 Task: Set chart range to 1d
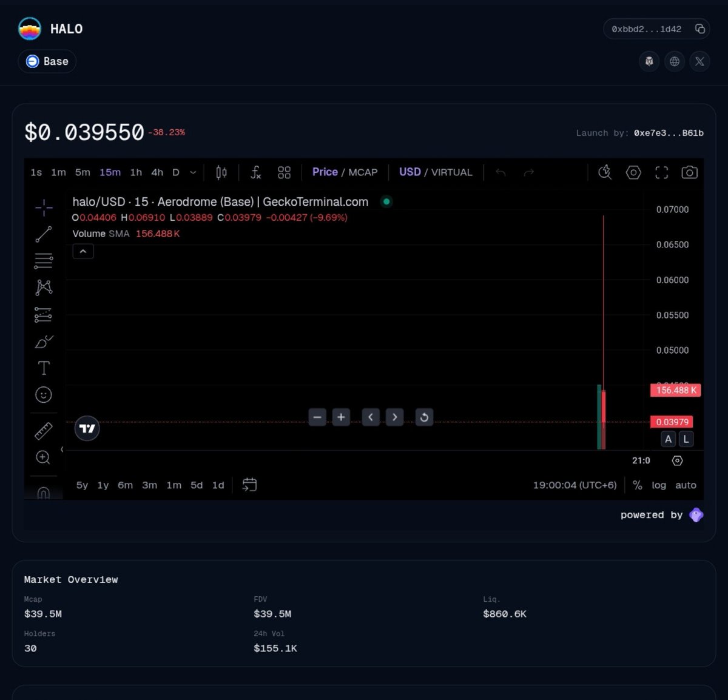click(218, 485)
